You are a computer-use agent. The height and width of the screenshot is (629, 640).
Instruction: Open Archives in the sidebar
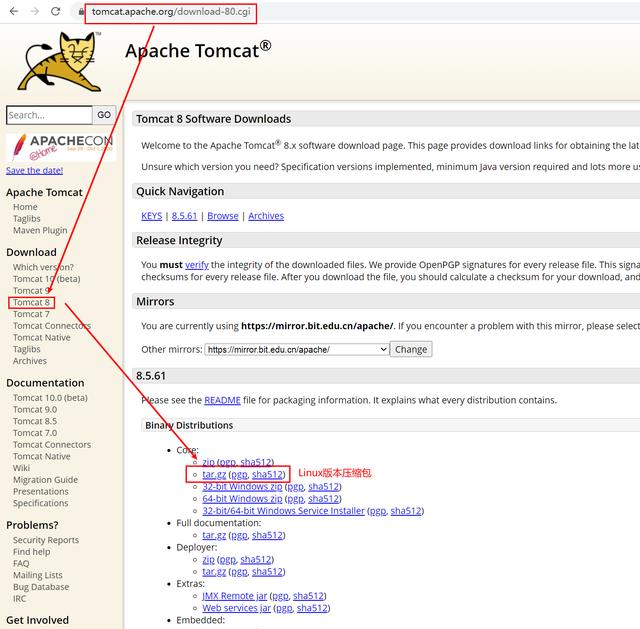pyautogui.click(x=30, y=361)
